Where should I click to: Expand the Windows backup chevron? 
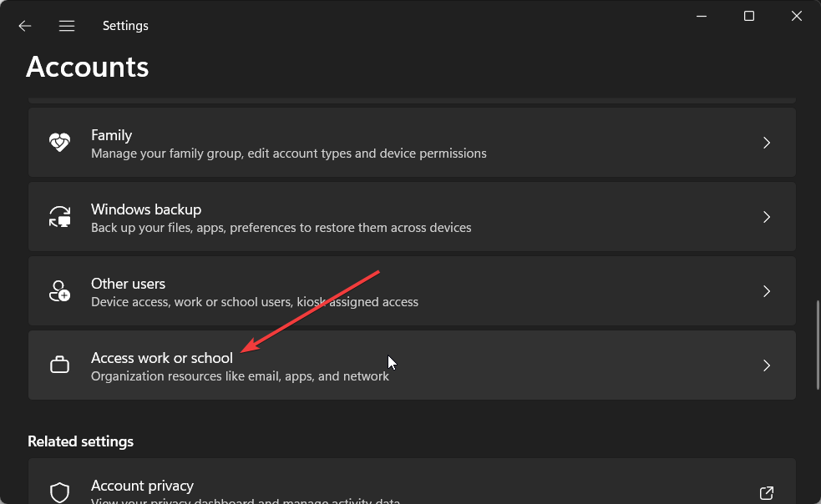tap(767, 217)
